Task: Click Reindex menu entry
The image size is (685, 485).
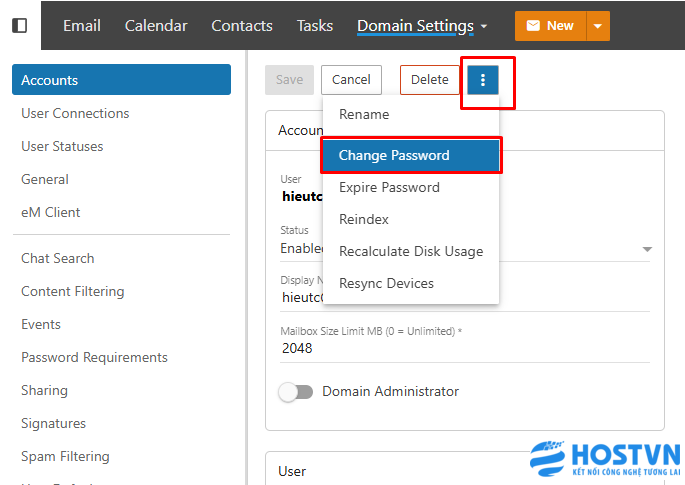Action: pyautogui.click(x=364, y=219)
